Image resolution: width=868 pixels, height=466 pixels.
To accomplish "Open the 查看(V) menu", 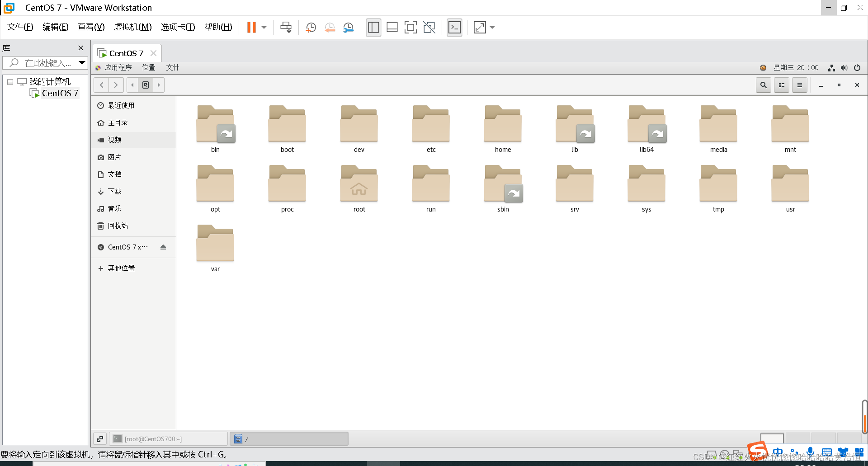I will coord(91,27).
